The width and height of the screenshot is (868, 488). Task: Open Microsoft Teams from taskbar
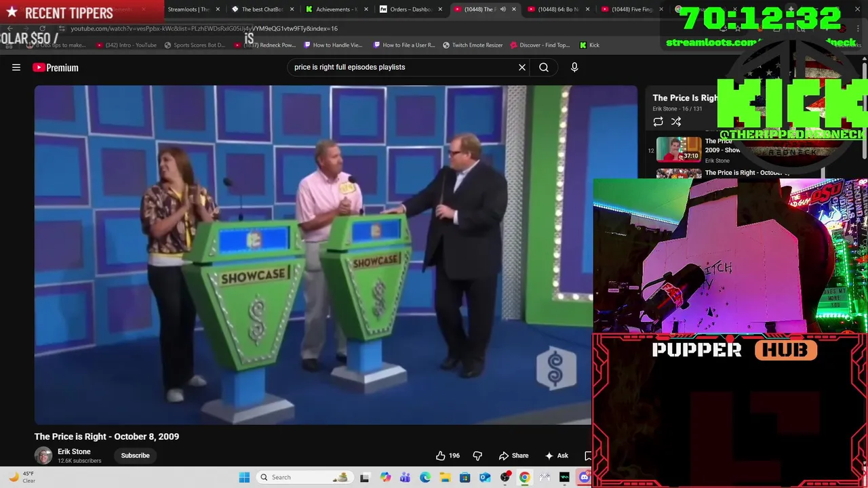405,477
